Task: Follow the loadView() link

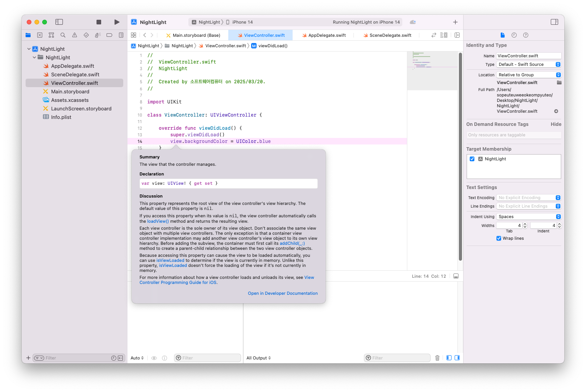Action: tap(158, 221)
